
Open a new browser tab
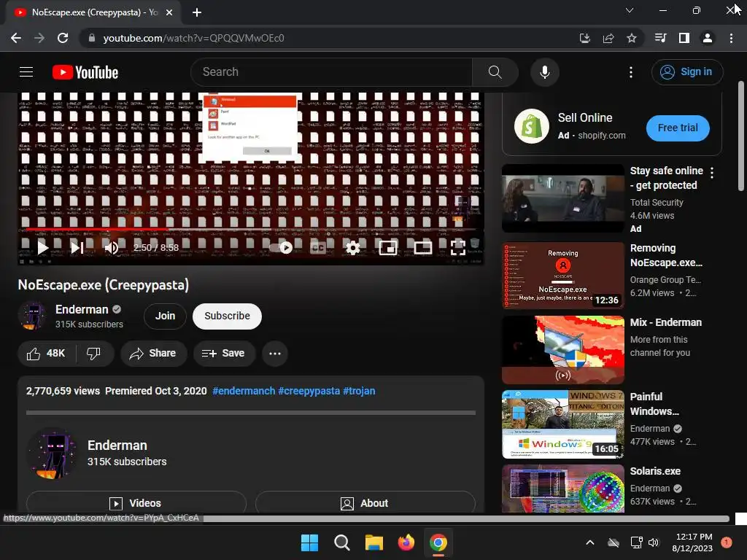[197, 12]
